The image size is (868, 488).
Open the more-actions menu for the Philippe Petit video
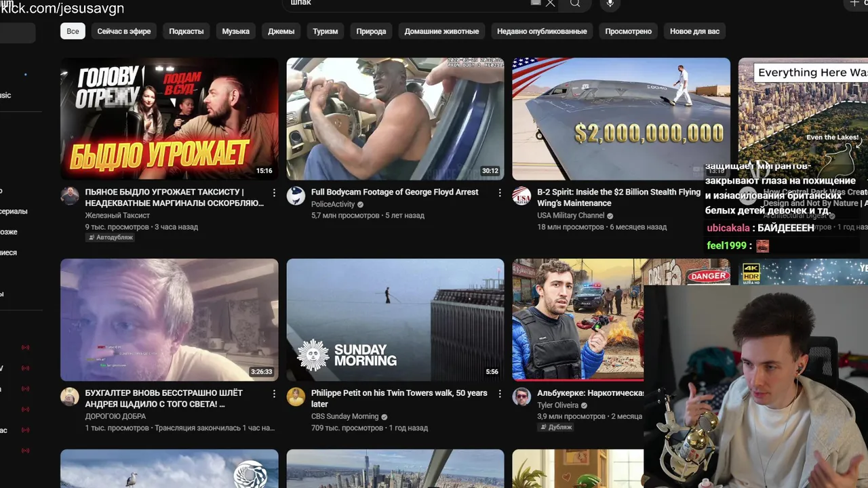(500, 394)
